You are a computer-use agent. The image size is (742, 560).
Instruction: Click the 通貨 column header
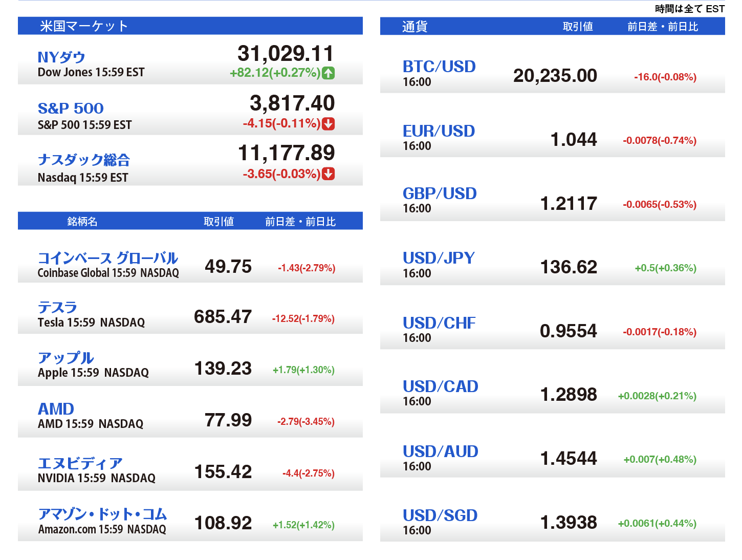[414, 27]
